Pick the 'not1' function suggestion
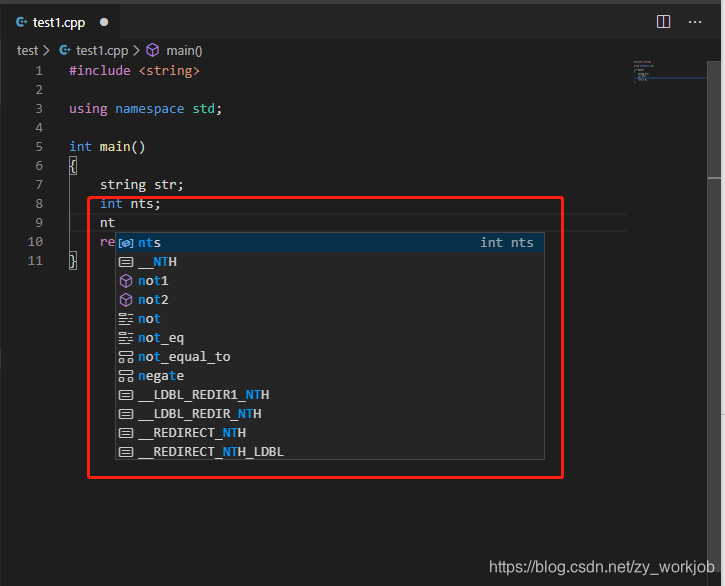The height and width of the screenshot is (586, 725). point(329,281)
